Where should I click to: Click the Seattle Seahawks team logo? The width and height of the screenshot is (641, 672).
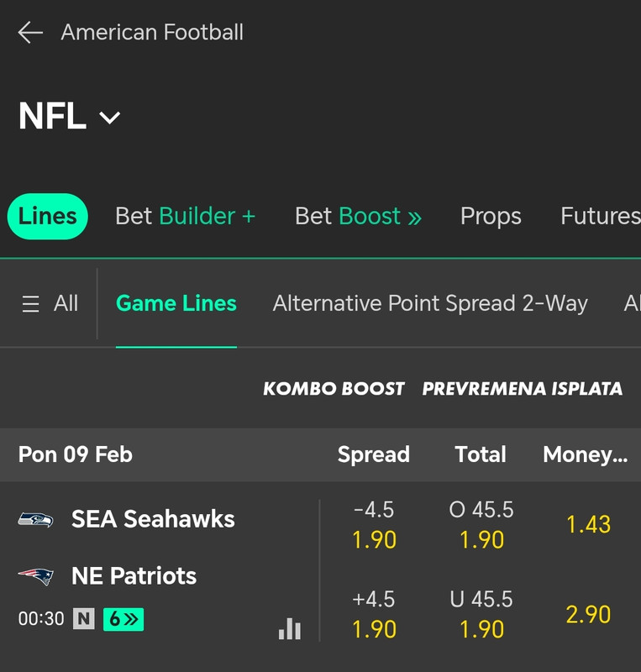point(35,519)
